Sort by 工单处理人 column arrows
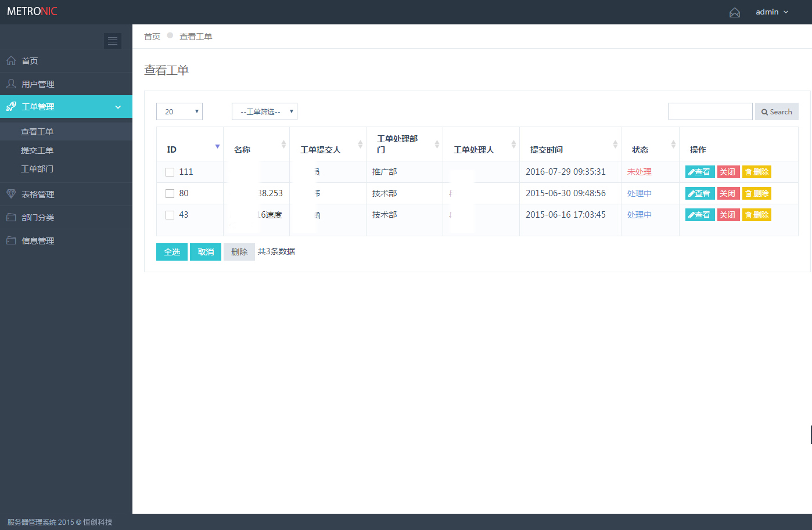812x530 pixels. click(513, 144)
